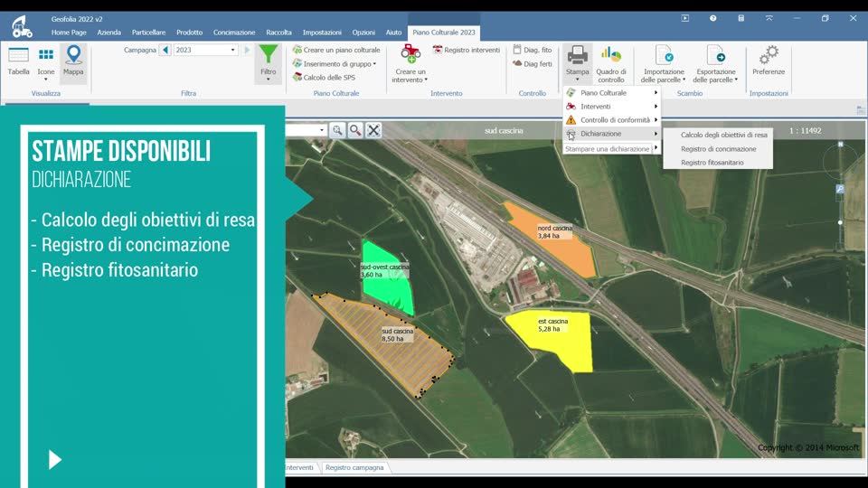Open Registro interventi
Screen dimensions: 868x488
[x=467, y=50]
